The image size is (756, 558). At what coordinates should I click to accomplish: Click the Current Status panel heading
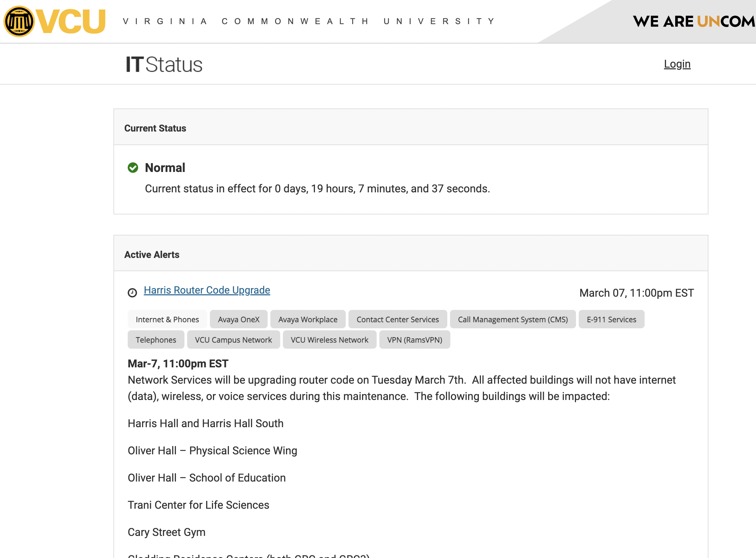[155, 128]
